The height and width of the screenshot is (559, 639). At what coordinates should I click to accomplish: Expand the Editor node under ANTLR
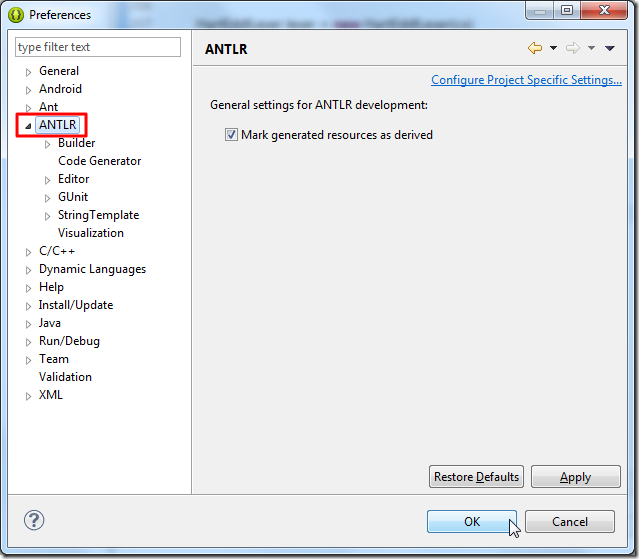coord(47,180)
